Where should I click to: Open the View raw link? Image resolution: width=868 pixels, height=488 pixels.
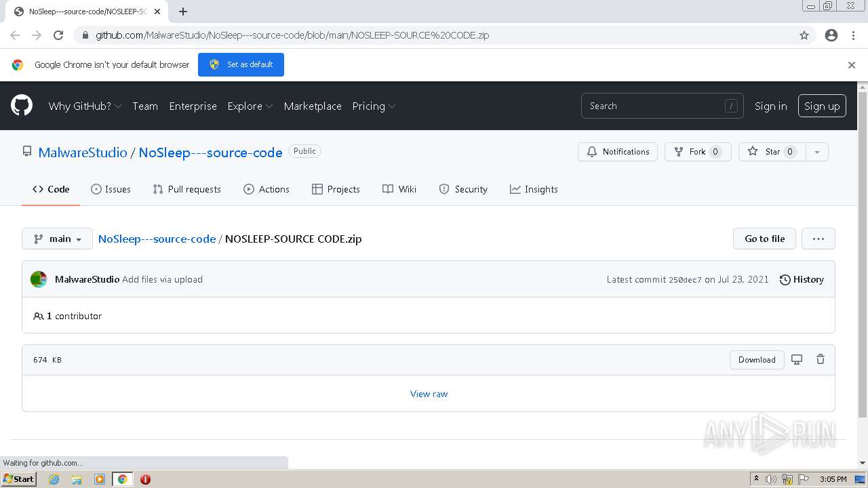[429, 394]
